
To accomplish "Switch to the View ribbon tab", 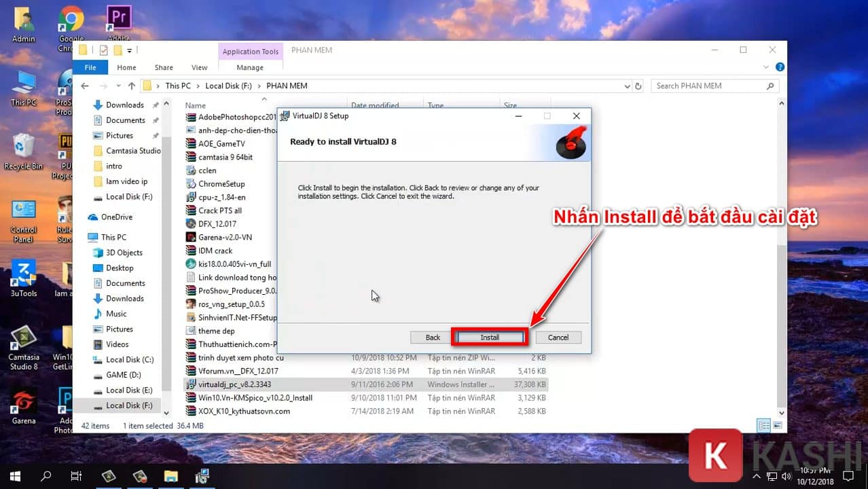I will point(199,67).
